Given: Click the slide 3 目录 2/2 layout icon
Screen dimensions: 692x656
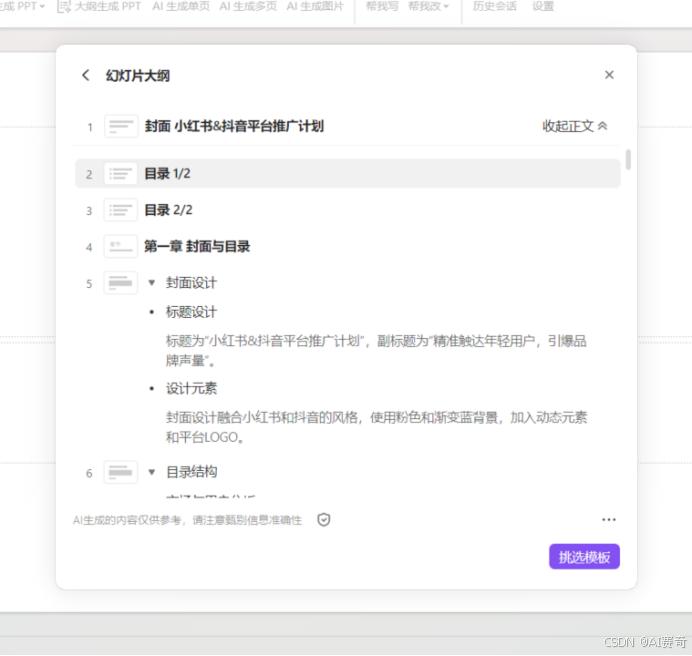Looking at the screenshot, I should [121, 210].
